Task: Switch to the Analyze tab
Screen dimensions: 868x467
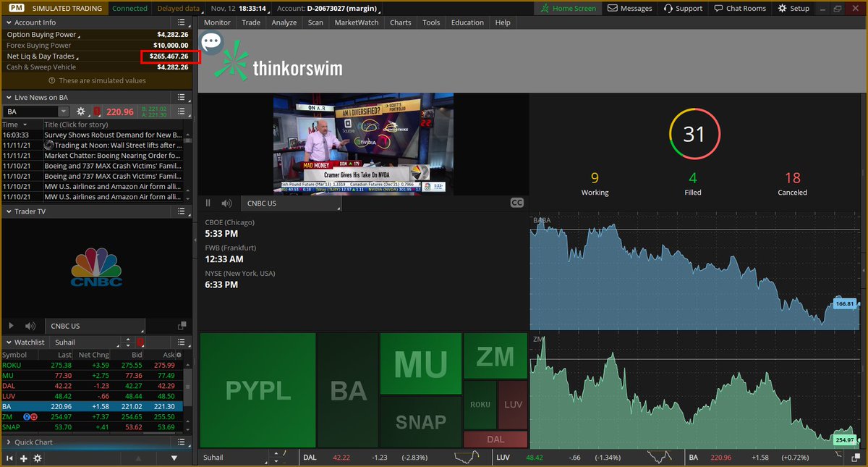Action: (284, 22)
